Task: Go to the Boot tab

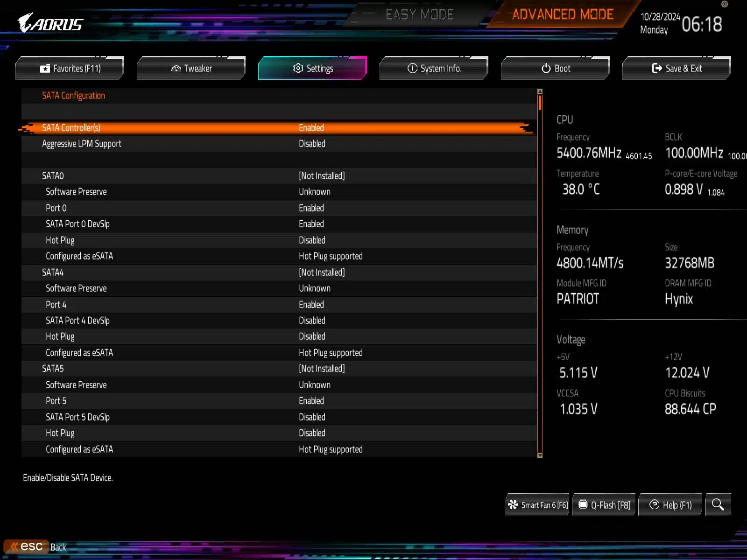Action: tap(556, 68)
